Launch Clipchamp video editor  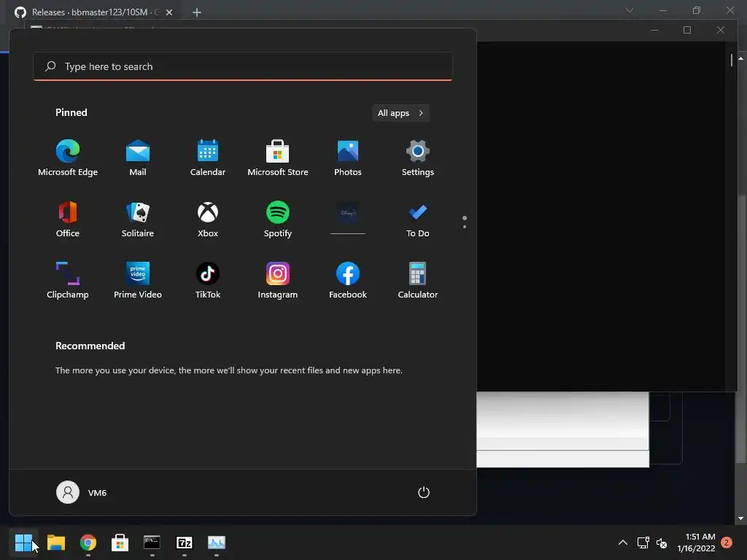(68, 281)
